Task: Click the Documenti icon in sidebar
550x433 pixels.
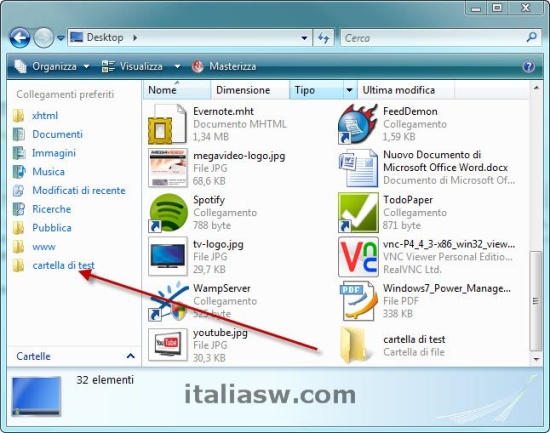Action: 19,134
